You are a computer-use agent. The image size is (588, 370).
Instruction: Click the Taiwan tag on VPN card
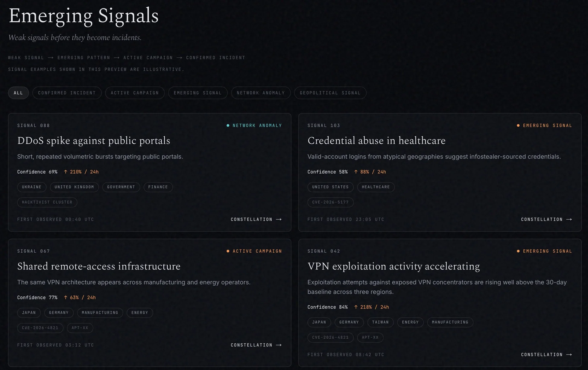pos(381,322)
